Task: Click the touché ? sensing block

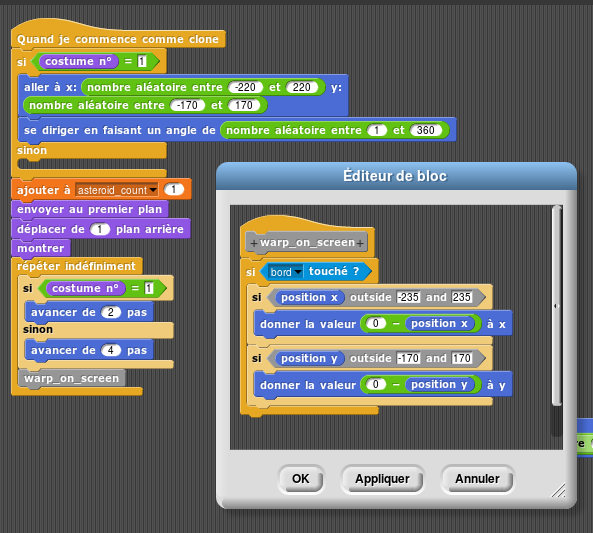Action: click(316, 272)
